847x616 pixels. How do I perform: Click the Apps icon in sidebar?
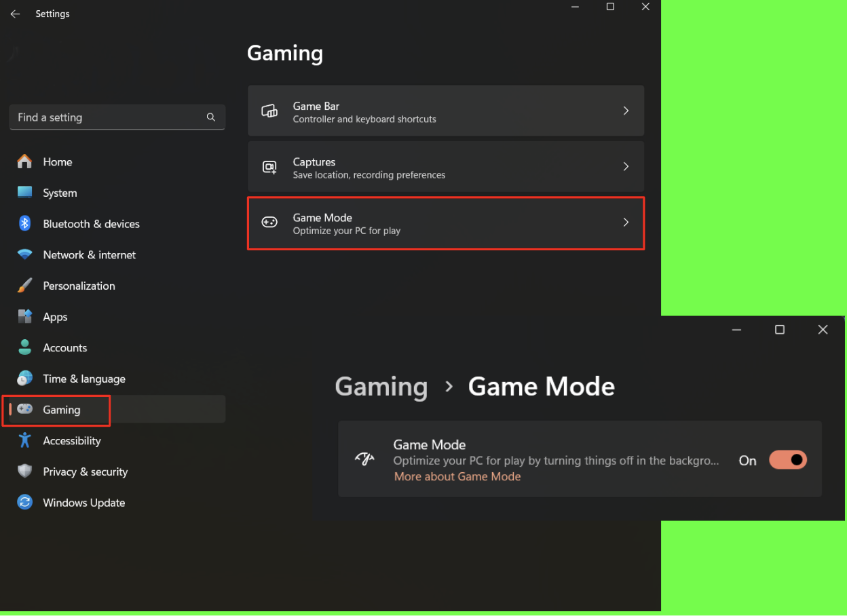[25, 316]
